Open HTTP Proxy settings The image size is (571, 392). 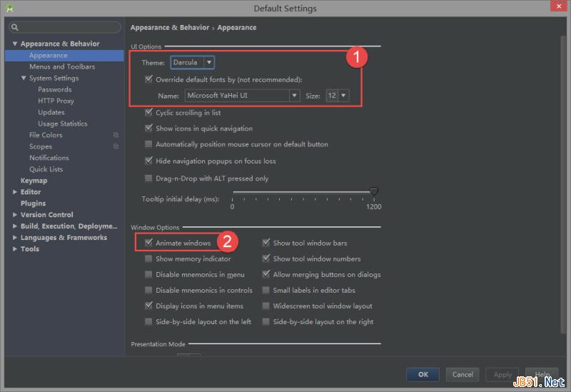[x=56, y=101]
